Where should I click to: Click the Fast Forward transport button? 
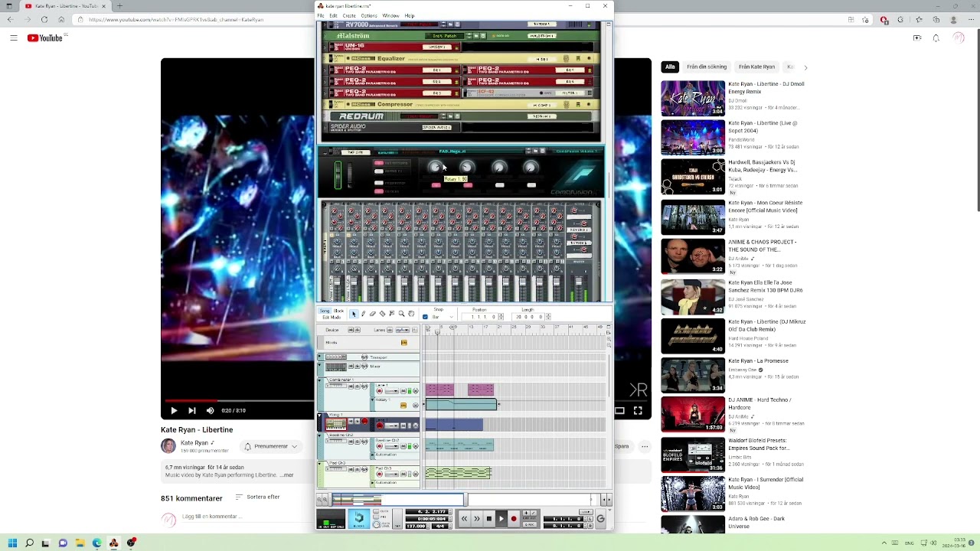[x=476, y=519]
